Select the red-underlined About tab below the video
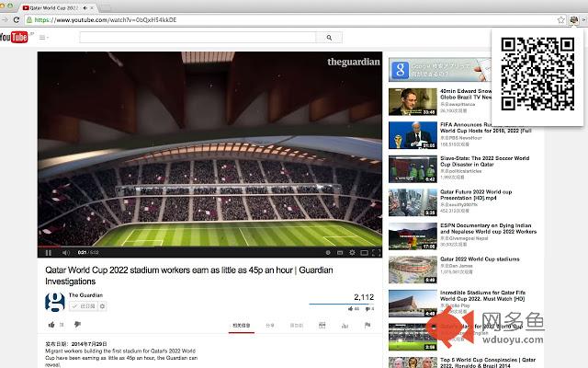Image resolution: width=588 pixels, height=368 pixels. [x=241, y=326]
